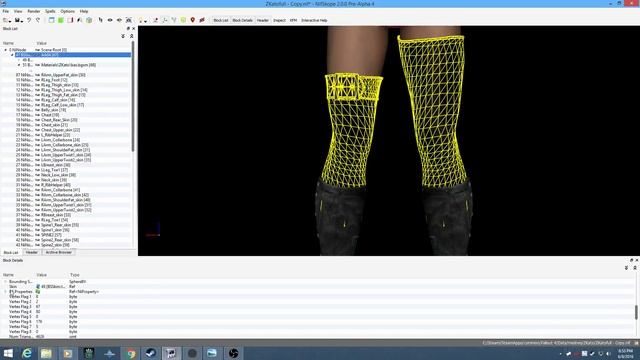Click the Undo arrow icon
The image size is (640, 360).
[29, 20]
